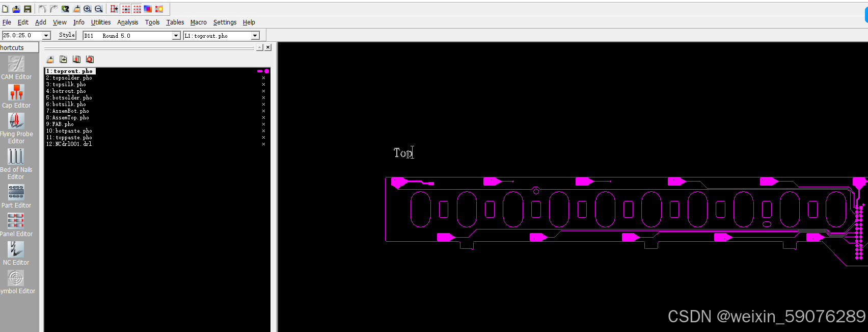
Task: Open the Cap Editor shortcut
Action: point(16,96)
